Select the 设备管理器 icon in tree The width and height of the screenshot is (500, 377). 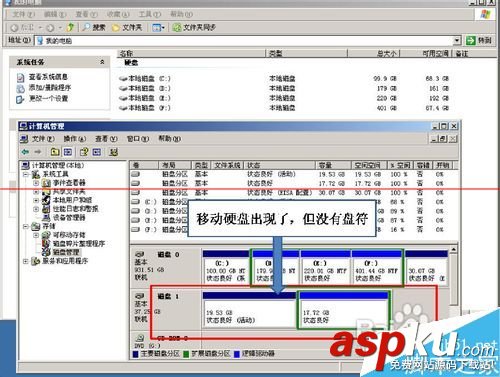(46, 218)
